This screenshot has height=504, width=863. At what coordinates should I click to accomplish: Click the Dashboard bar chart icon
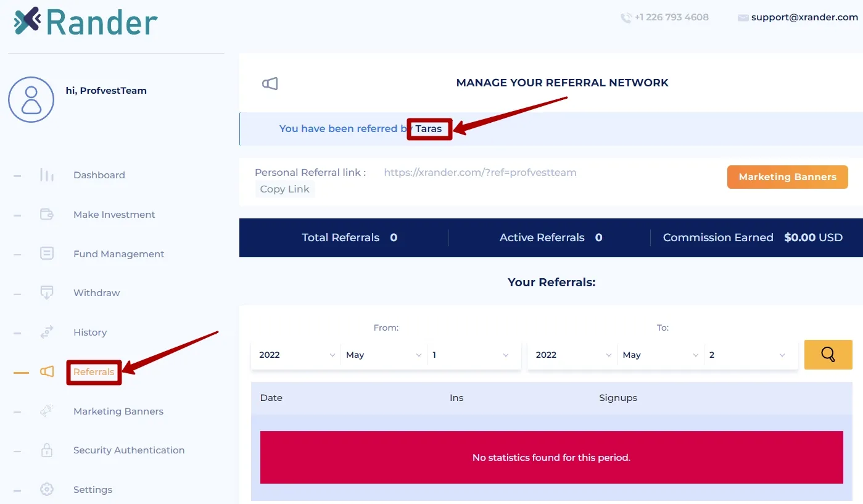click(x=47, y=175)
